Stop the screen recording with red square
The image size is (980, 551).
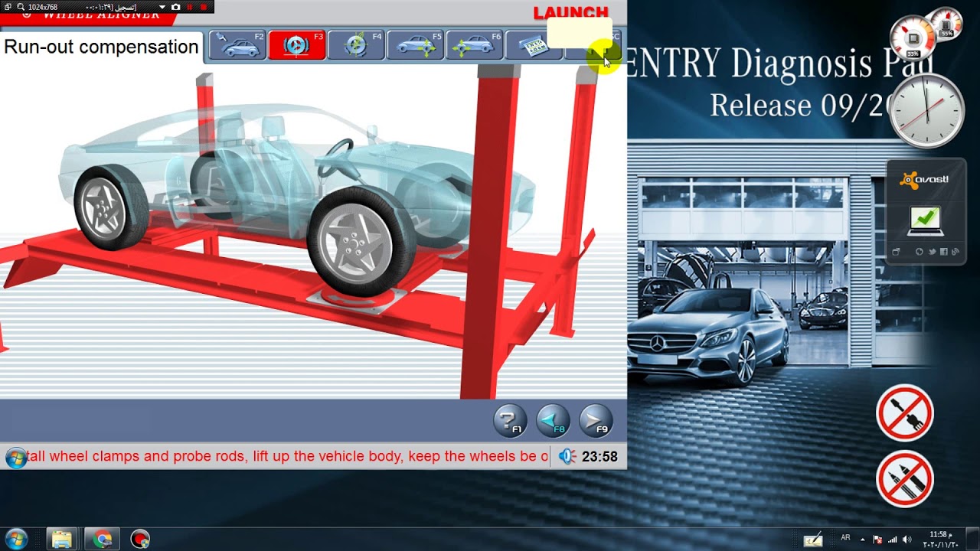click(x=204, y=7)
